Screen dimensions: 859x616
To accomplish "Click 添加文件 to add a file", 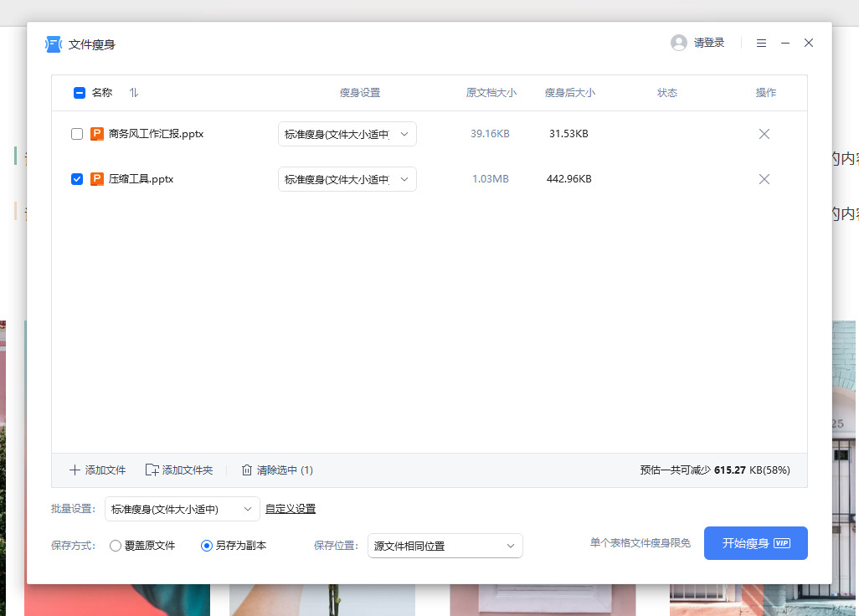I will coord(97,470).
